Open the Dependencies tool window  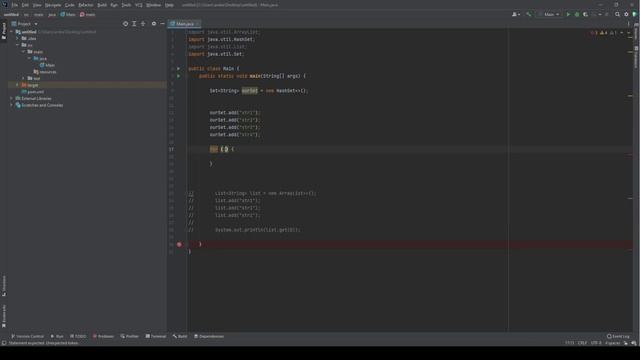click(209, 336)
